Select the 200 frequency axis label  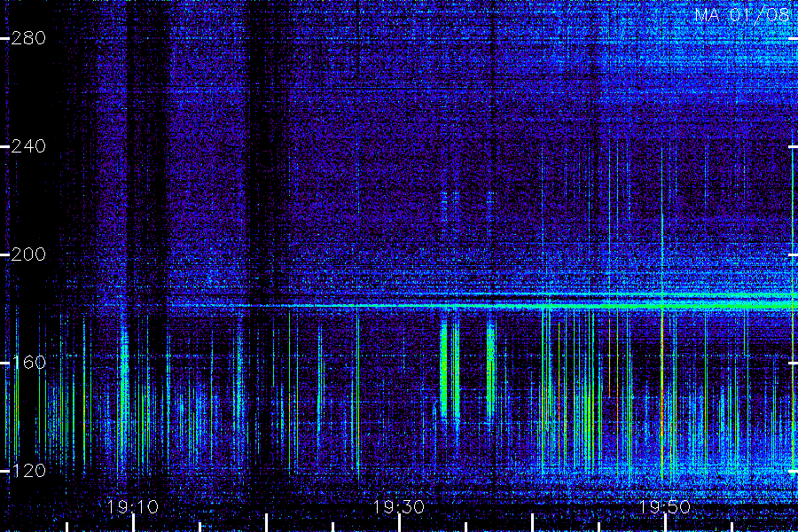click(28, 254)
